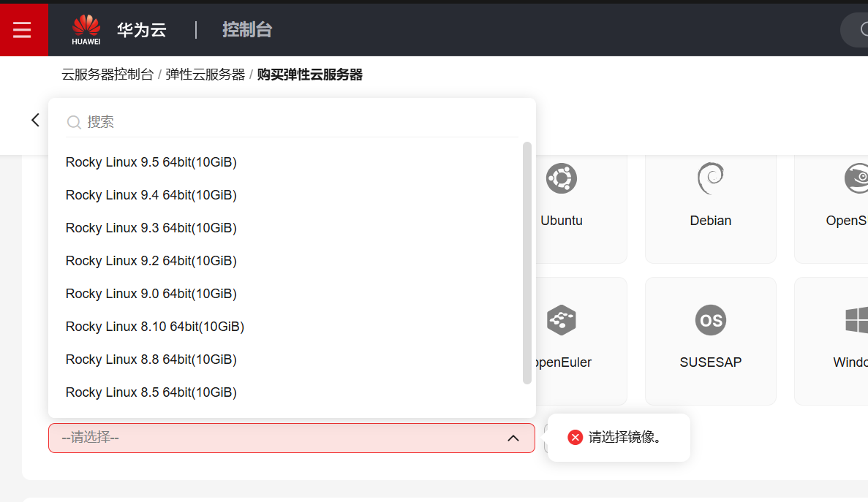The width and height of the screenshot is (868, 502).
Task: Open the red hamburger menu
Action: coord(22,30)
